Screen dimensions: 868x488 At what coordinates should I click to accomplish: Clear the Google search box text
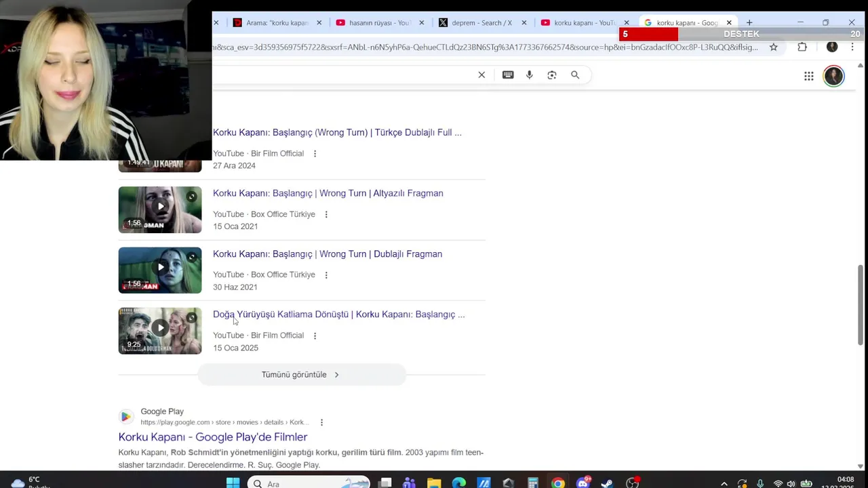(481, 75)
